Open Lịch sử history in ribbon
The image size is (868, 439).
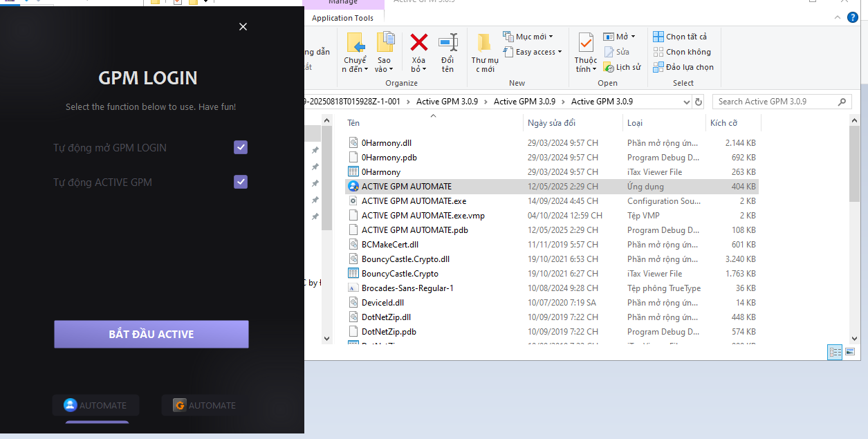coord(608,67)
